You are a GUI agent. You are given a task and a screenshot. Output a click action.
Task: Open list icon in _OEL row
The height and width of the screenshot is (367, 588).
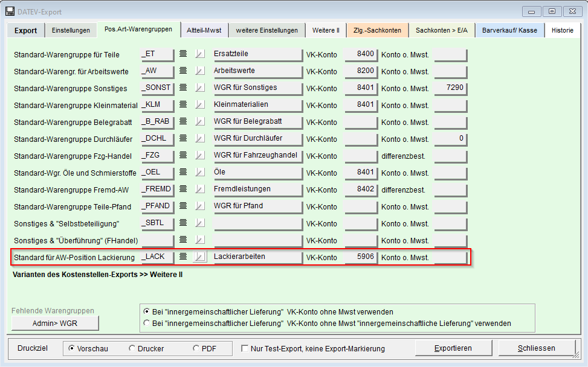pyautogui.click(x=183, y=172)
